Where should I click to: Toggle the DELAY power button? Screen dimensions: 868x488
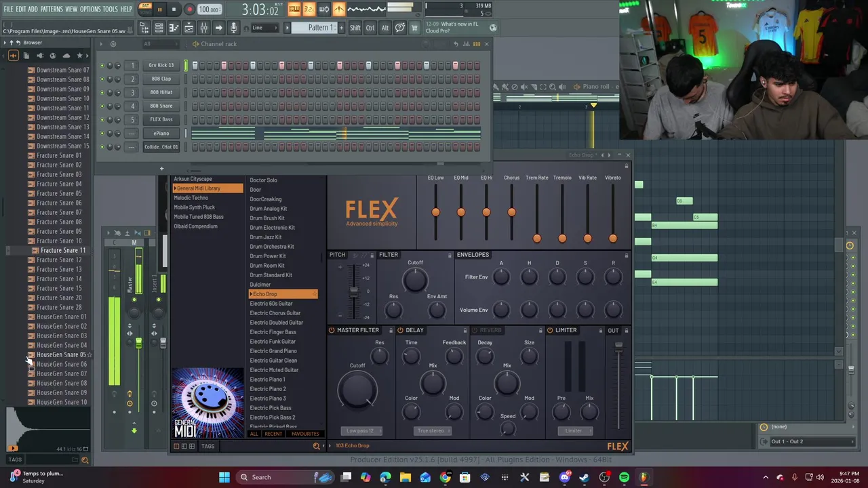[x=400, y=330]
